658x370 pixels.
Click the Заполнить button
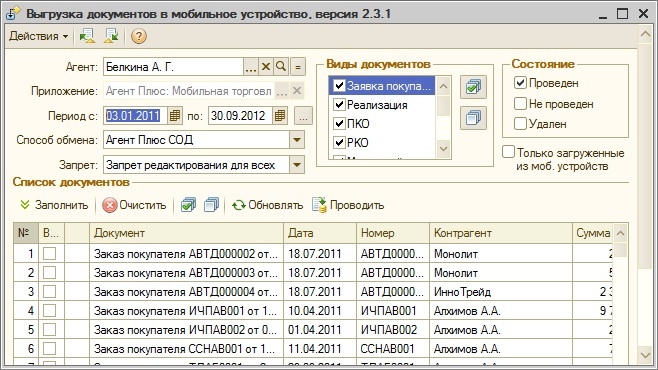click(x=55, y=205)
